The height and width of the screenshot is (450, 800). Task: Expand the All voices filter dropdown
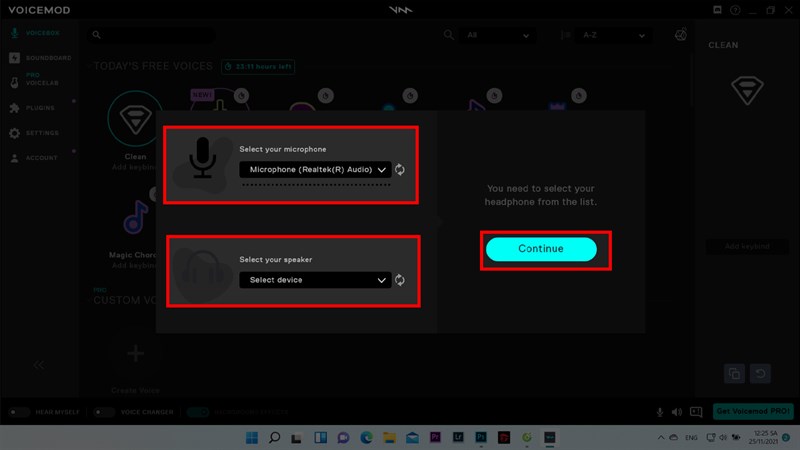pyautogui.click(x=497, y=35)
